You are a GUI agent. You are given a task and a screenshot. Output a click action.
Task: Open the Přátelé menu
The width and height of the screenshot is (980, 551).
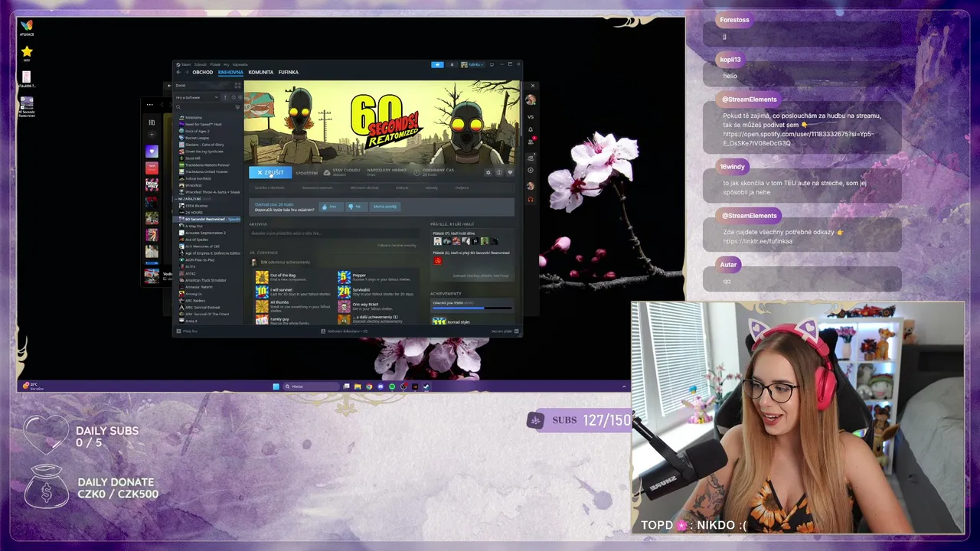pyautogui.click(x=215, y=64)
